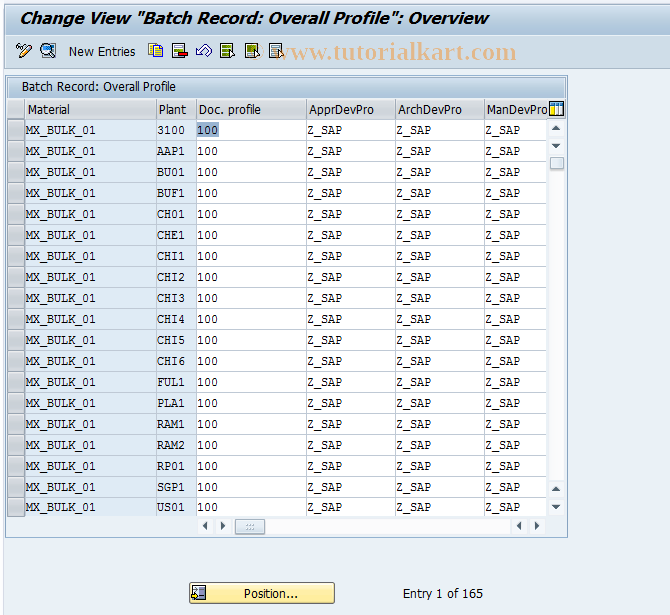Click the Select All icon
The height and width of the screenshot is (615, 670).
227,51
